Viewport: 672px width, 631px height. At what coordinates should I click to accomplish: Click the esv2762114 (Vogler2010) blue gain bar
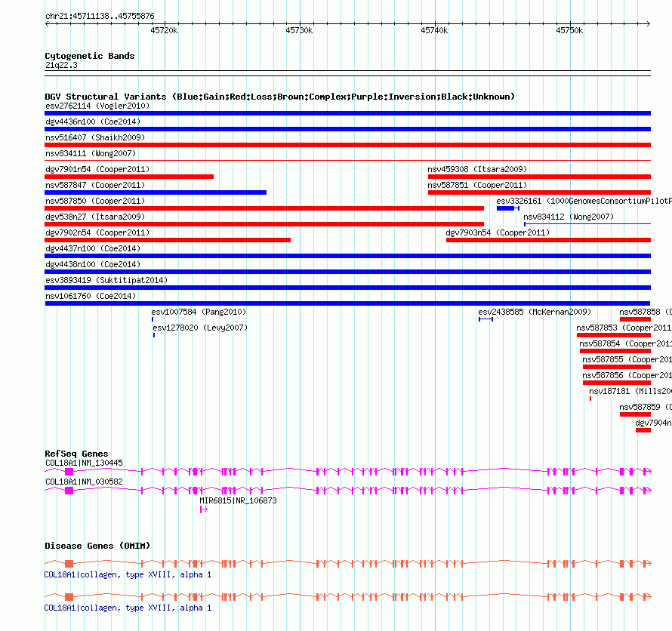[x=347, y=113]
